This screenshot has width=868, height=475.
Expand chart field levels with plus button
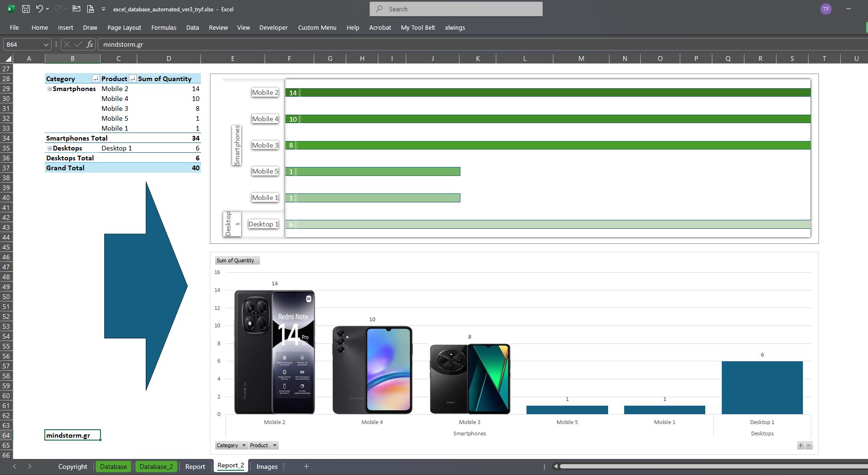[801, 445]
